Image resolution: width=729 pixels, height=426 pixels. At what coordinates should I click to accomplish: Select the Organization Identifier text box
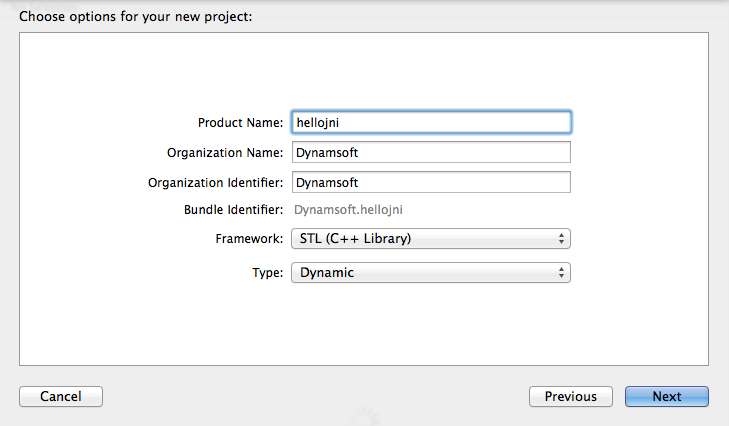coord(430,182)
